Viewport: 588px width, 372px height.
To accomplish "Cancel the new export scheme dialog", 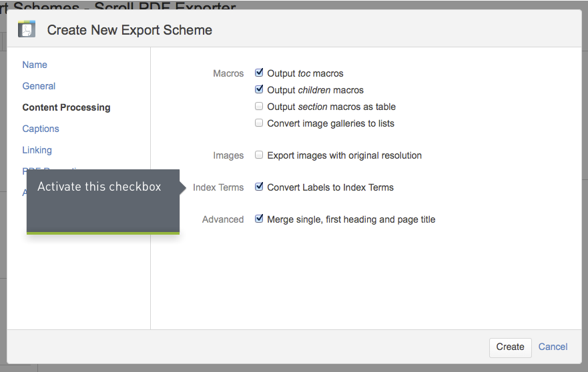I will [553, 347].
